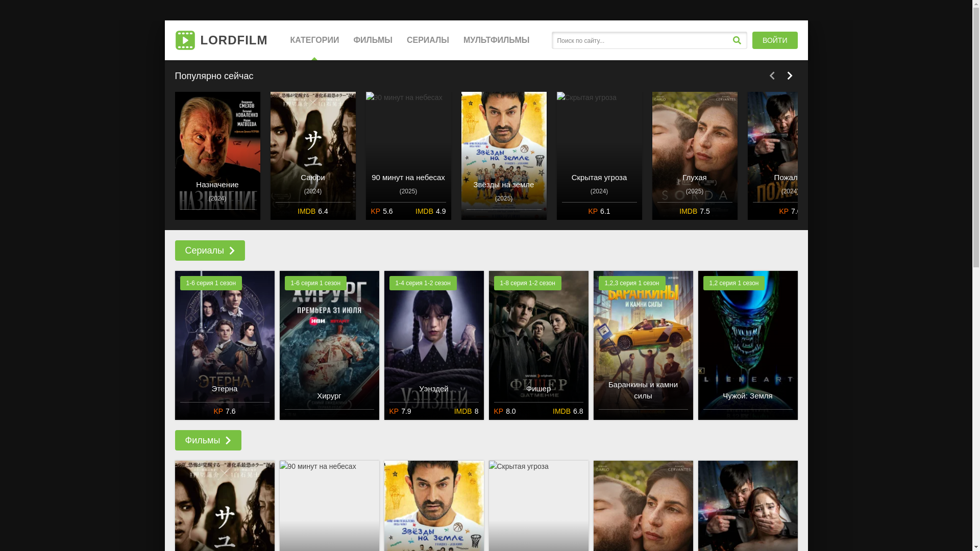The width and height of the screenshot is (980, 551).
Task: Click the 1-4 серия badge on Уэнздей
Action: 423,283
